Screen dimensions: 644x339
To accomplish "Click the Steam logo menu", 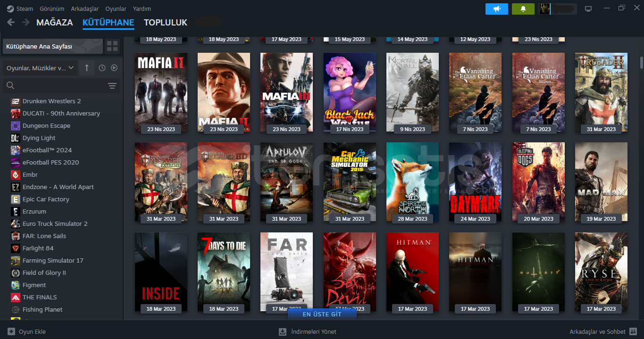I will pos(20,8).
